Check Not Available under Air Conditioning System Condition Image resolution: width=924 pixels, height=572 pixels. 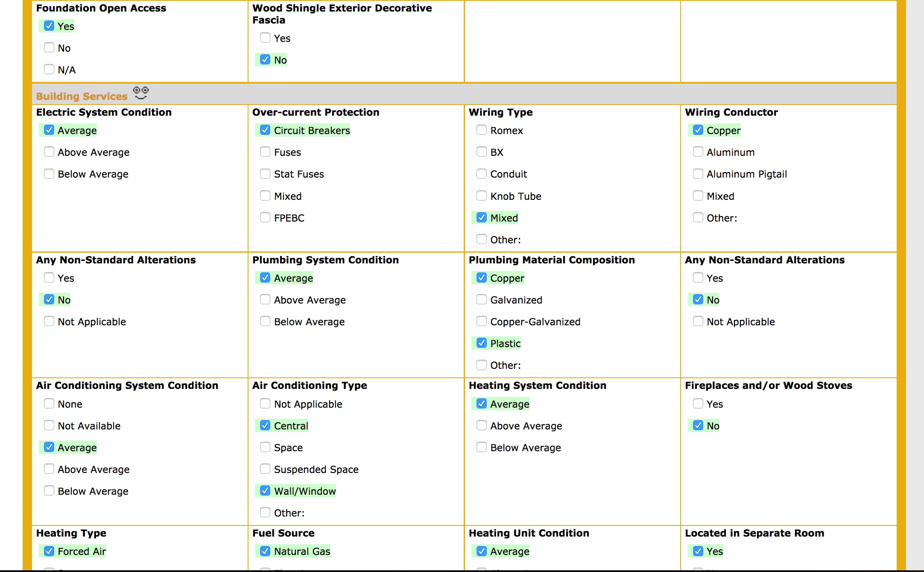49,425
